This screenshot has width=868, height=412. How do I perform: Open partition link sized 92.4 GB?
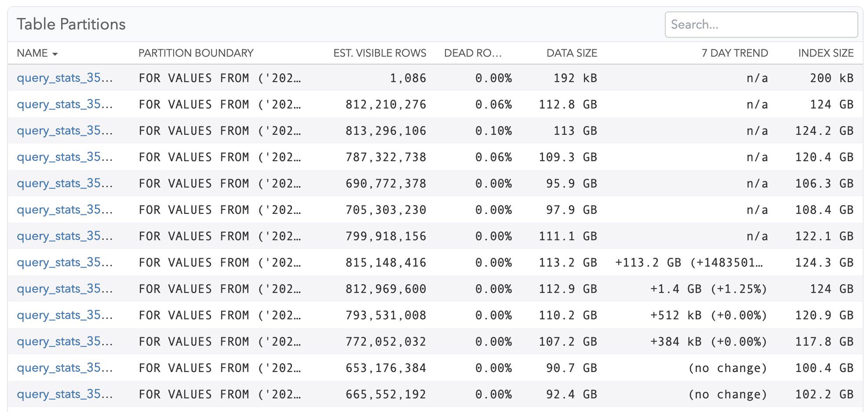65,394
